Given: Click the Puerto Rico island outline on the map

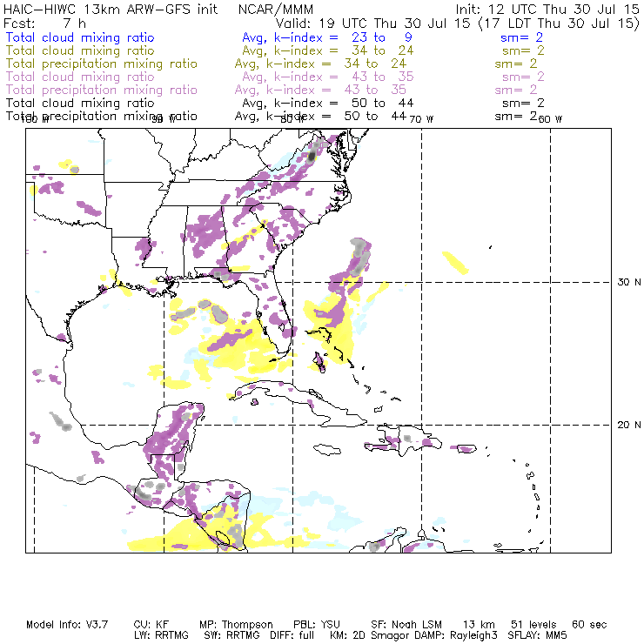Looking at the screenshot, I should point(466,448).
